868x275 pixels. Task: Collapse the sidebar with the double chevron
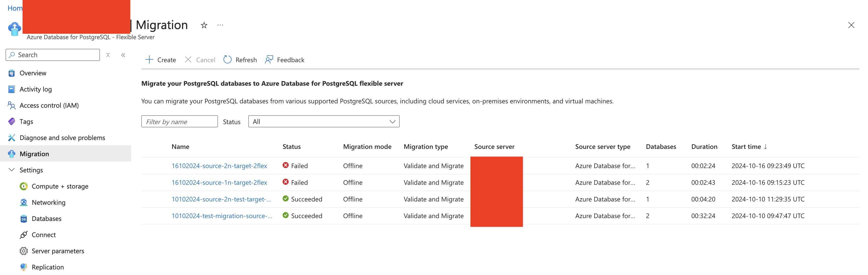click(123, 55)
